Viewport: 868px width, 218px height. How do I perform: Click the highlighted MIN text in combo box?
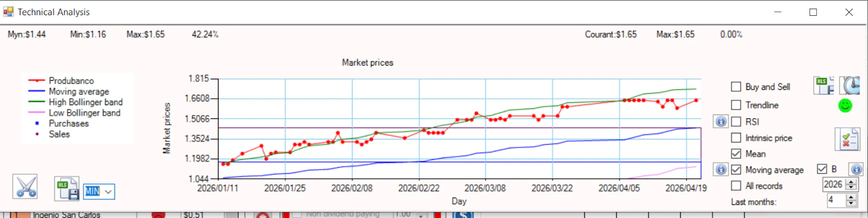tap(92, 191)
